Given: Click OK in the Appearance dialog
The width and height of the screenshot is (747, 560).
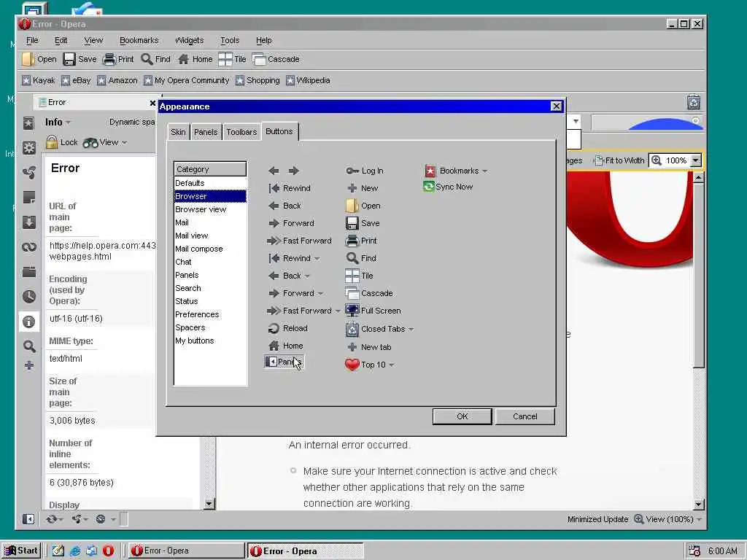Looking at the screenshot, I should point(462,416).
